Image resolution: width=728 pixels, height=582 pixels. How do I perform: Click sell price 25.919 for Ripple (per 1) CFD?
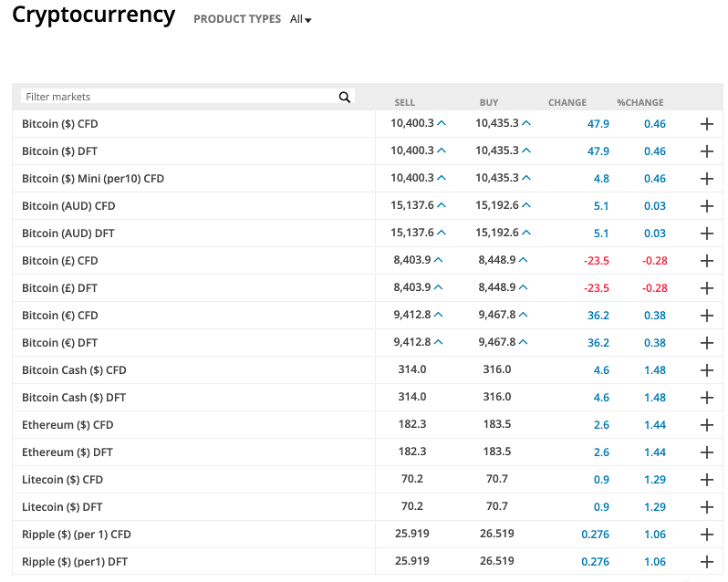tap(412, 534)
